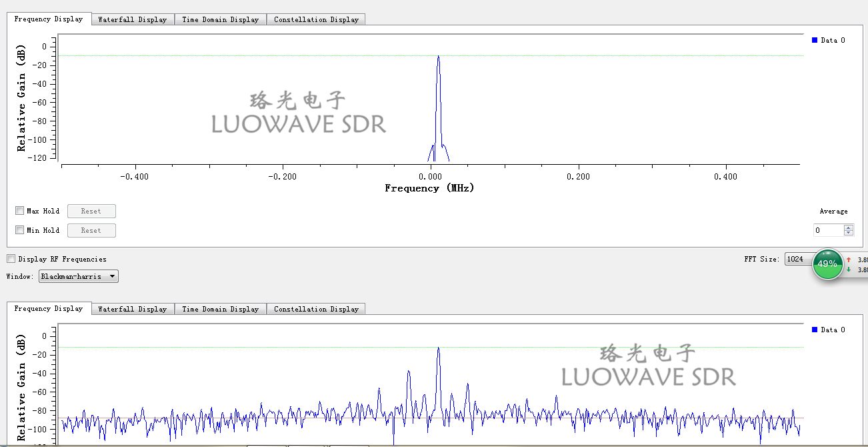This screenshot has height=447, width=868.
Task: Switch to the upper Time Domain Display tab
Action: click(221, 19)
